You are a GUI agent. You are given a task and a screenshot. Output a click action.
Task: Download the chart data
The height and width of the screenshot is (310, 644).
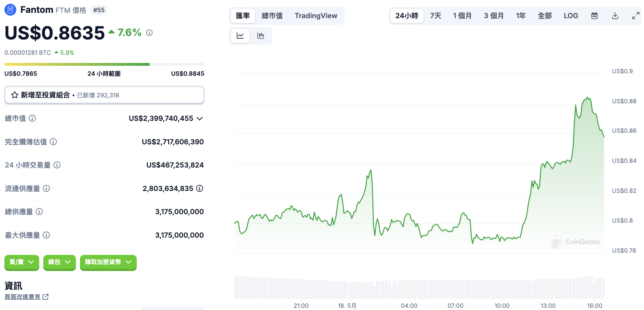pos(615,16)
